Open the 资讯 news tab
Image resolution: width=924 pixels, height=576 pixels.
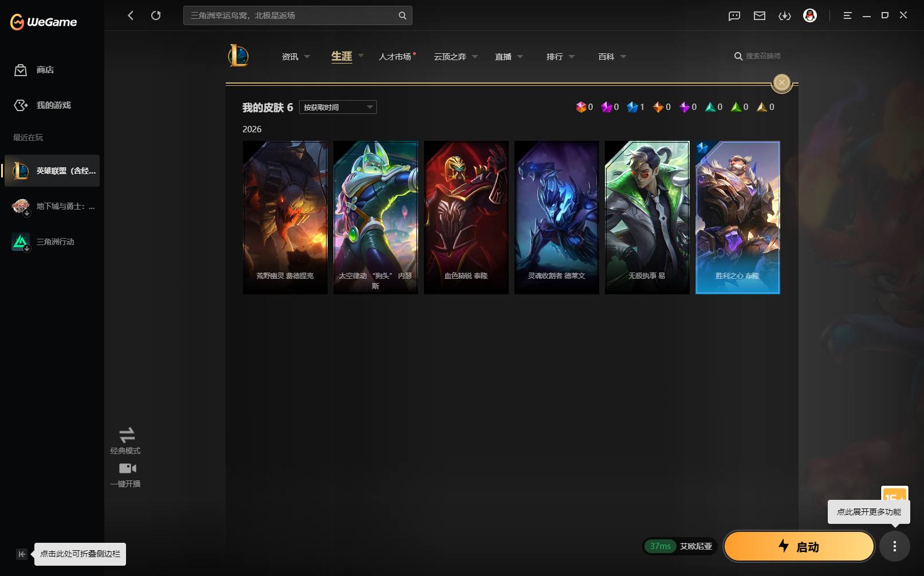[x=290, y=57]
